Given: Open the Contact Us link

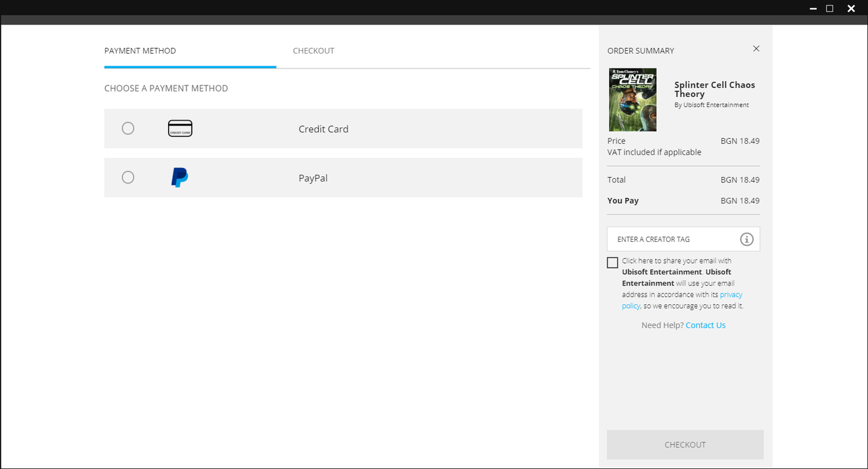Looking at the screenshot, I should 705,325.
